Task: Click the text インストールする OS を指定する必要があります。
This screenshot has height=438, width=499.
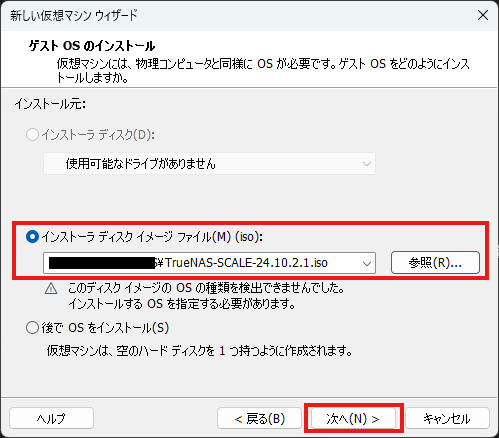Action: [182, 304]
